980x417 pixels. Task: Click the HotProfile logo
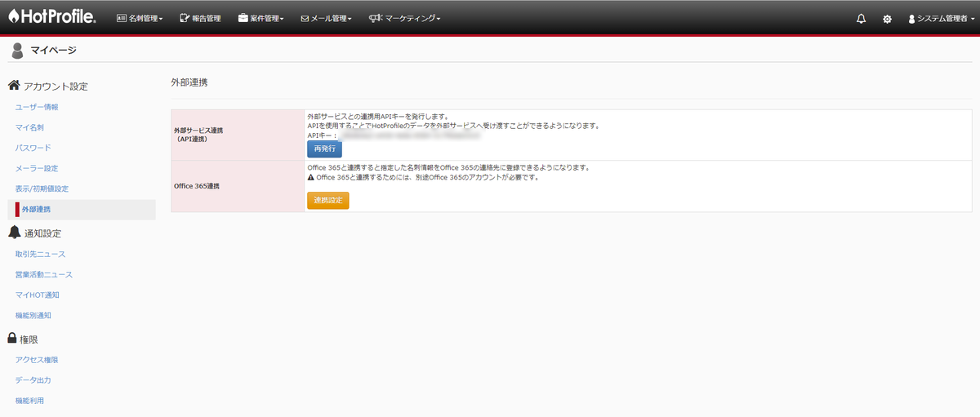[52, 17]
